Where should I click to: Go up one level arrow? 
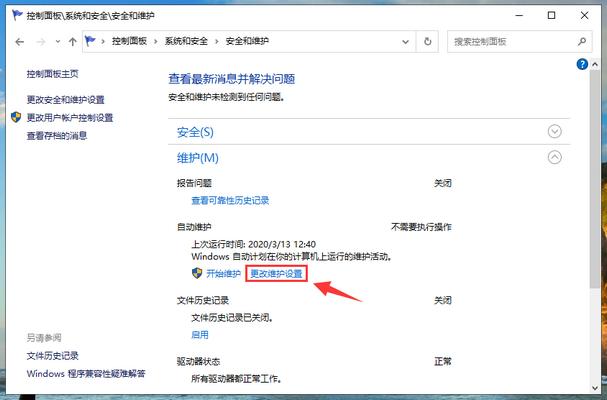[72, 42]
